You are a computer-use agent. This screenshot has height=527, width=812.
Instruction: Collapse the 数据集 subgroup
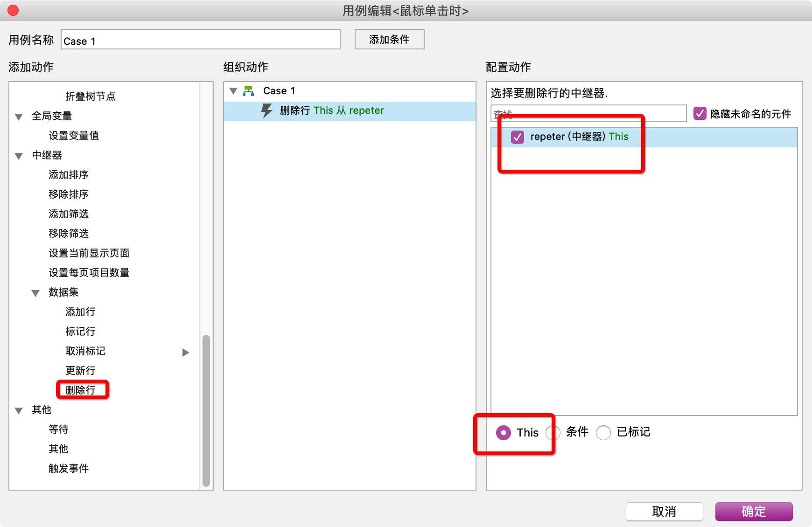(x=35, y=293)
